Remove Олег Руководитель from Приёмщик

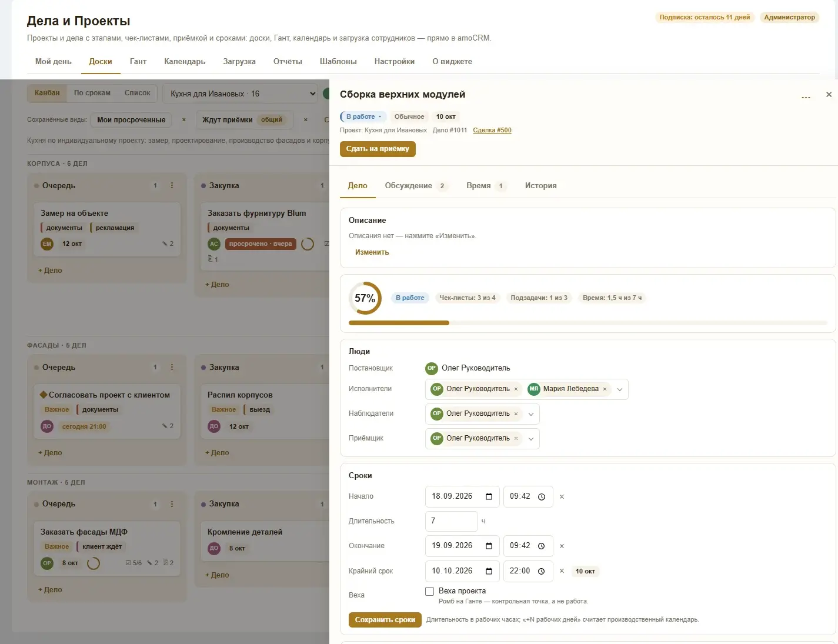516,439
